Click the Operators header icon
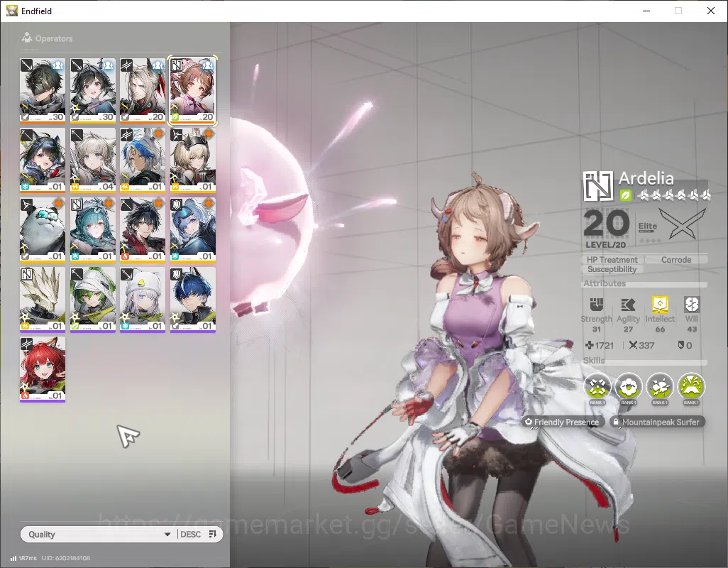This screenshot has height=568, width=728. [x=27, y=38]
